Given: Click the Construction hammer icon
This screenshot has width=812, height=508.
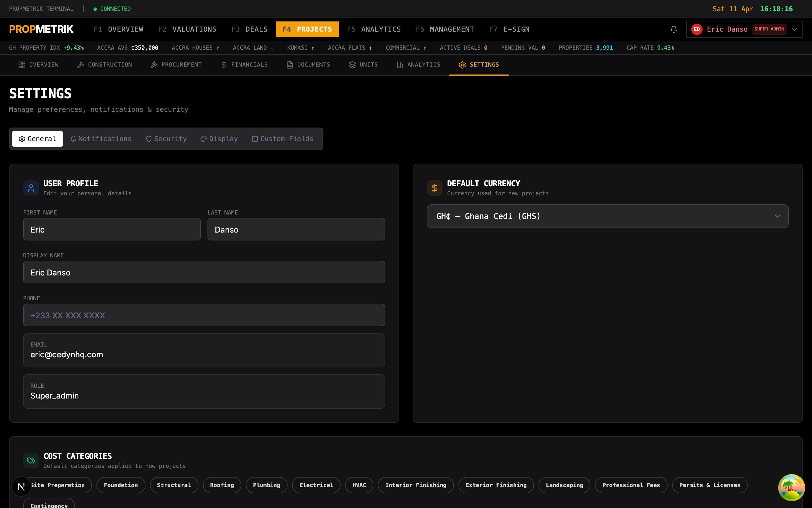Looking at the screenshot, I should (81, 65).
